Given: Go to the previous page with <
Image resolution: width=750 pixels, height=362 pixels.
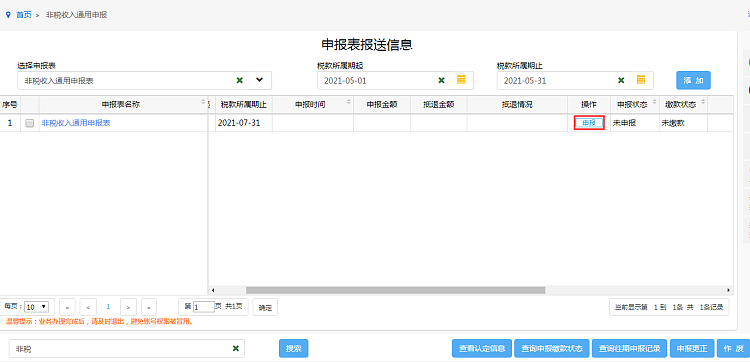Looking at the screenshot, I should click(x=88, y=307).
